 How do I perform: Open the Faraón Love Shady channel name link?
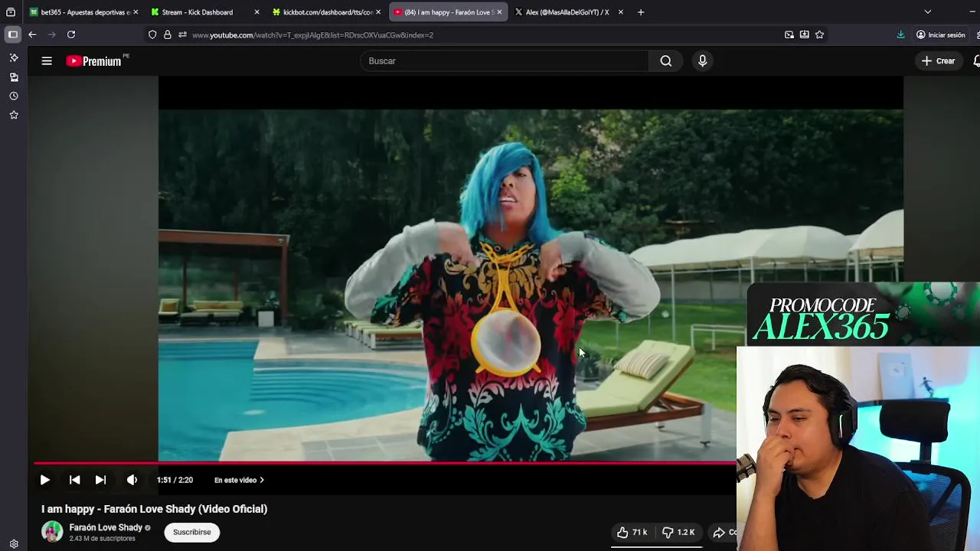pos(106,527)
